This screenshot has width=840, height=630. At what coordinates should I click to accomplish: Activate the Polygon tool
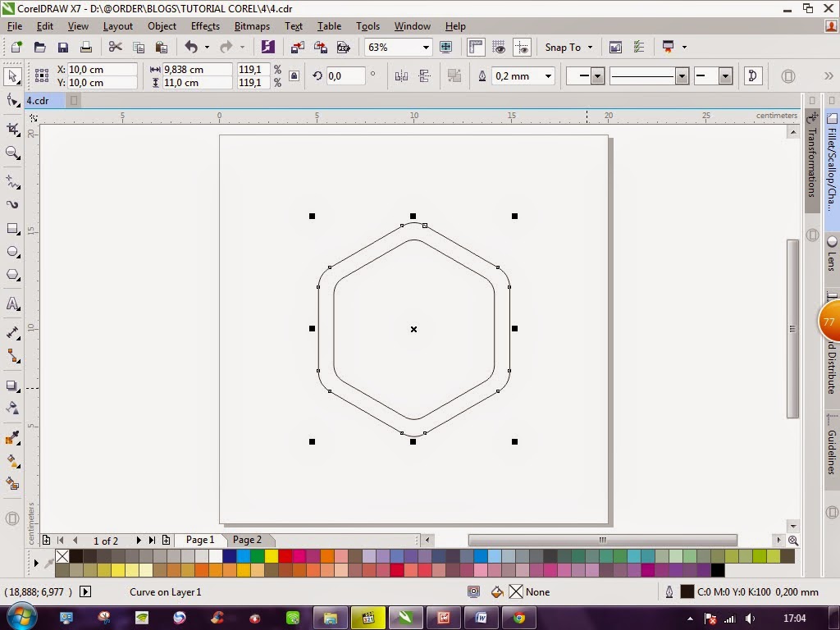click(12, 276)
